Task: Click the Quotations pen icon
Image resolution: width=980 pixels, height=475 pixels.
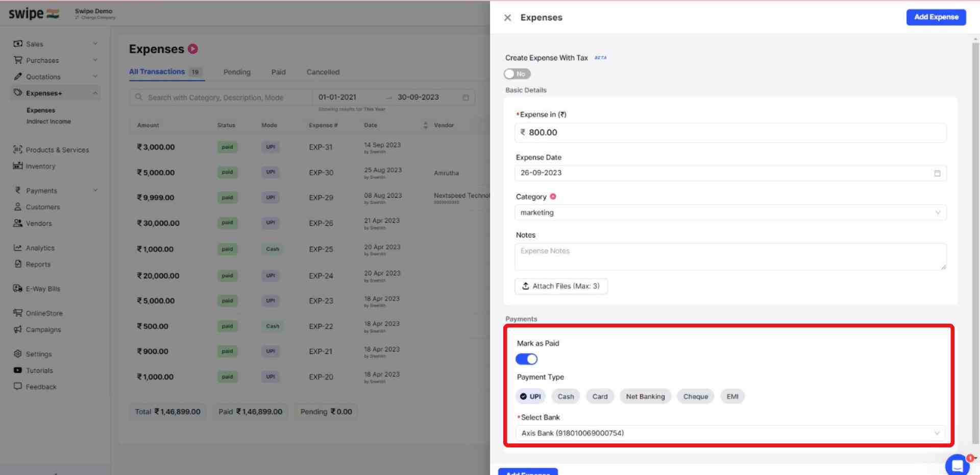Action: 18,76
